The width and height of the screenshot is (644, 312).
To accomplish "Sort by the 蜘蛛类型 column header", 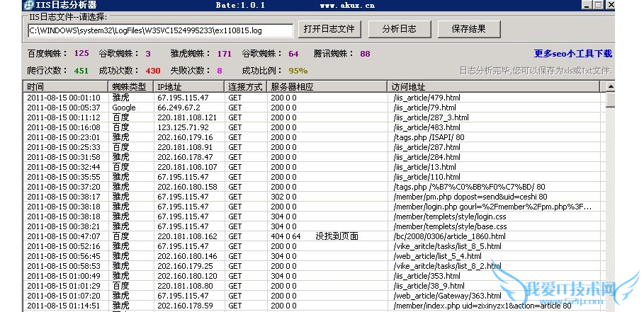I will pyautogui.click(x=130, y=86).
